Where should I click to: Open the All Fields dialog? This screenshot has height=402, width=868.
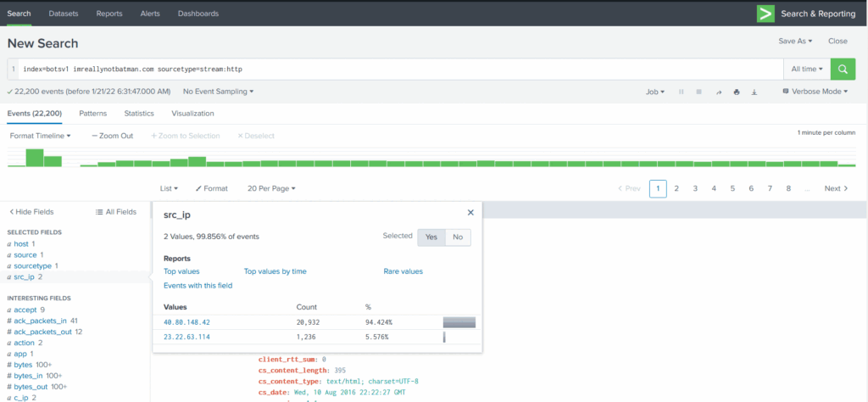[115, 211]
